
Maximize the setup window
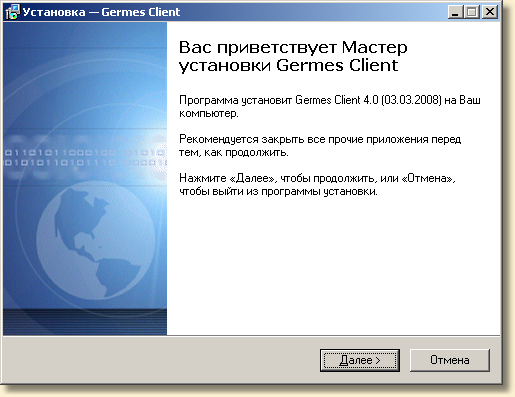pyautogui.click(x=472, y=12)
